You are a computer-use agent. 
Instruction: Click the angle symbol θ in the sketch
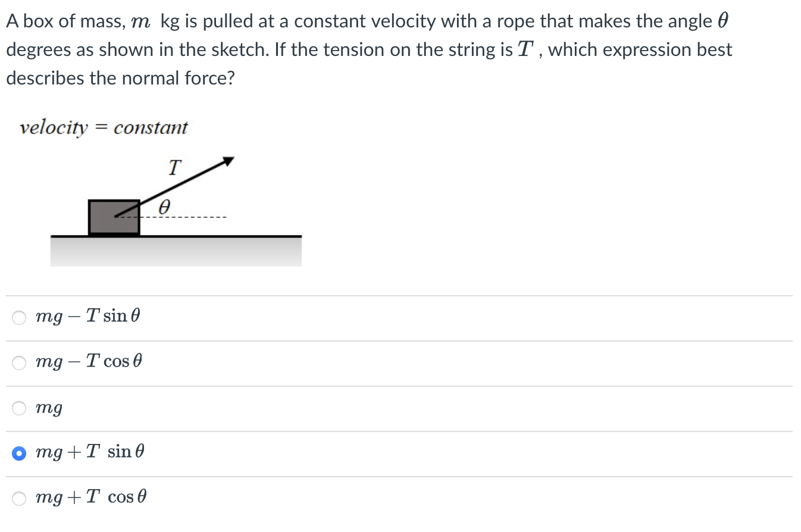coord(165,208)
